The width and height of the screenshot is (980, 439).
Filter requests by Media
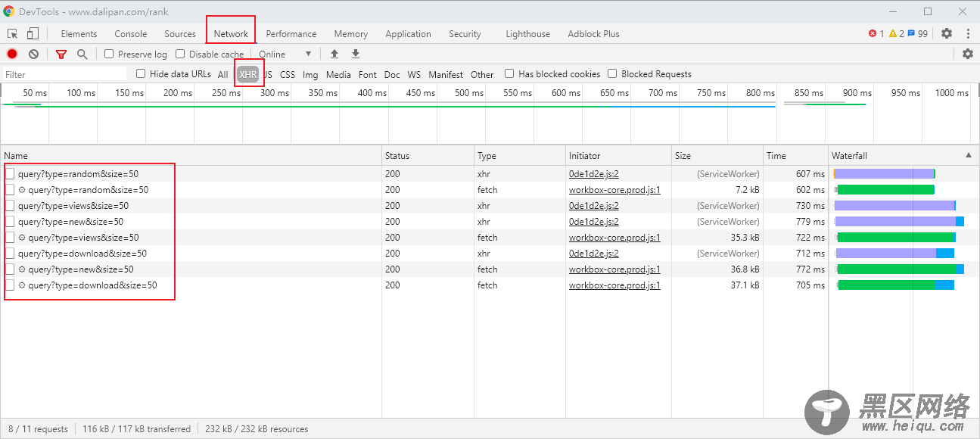tap(338, 74)
